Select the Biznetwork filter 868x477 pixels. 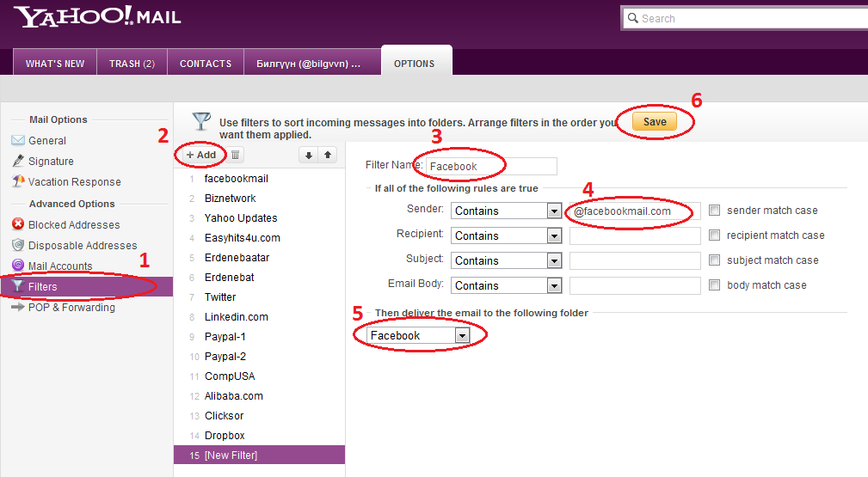[259, 198]
